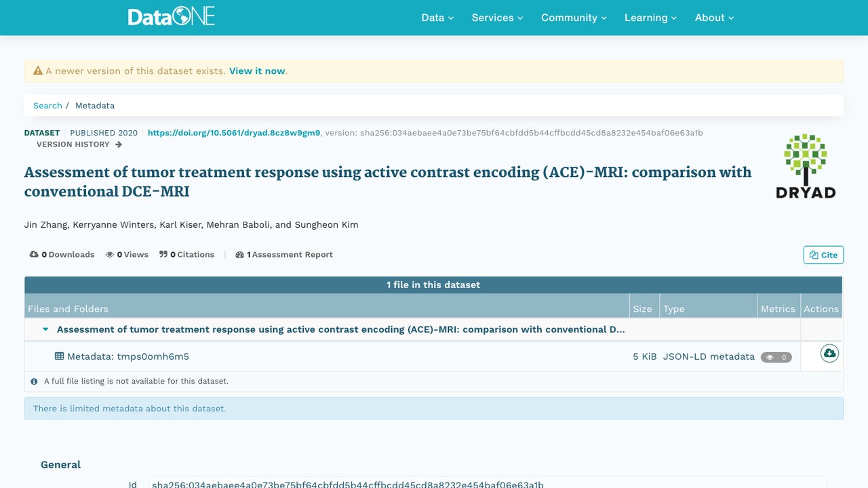
Task: Click the Metadata: tmps0omh6m5 file row name
Action: click(127, 357)
